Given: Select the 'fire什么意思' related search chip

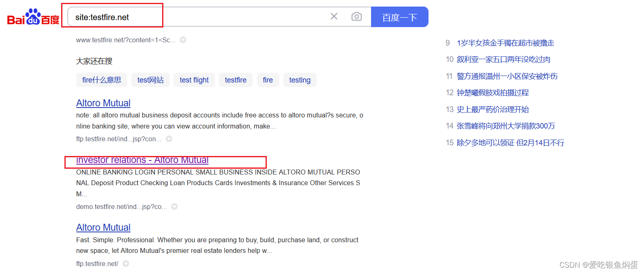Looking at the screenshot, I should click(102, 80).
